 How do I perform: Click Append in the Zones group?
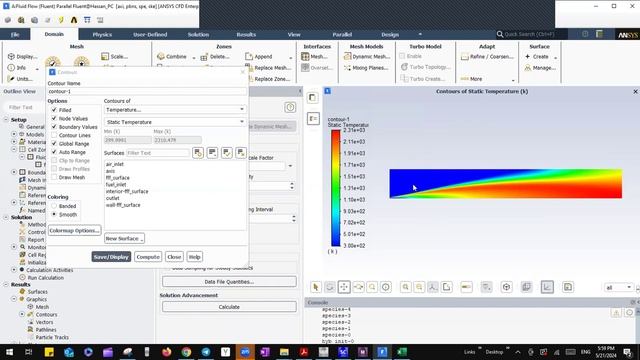(x=259, y=56)
